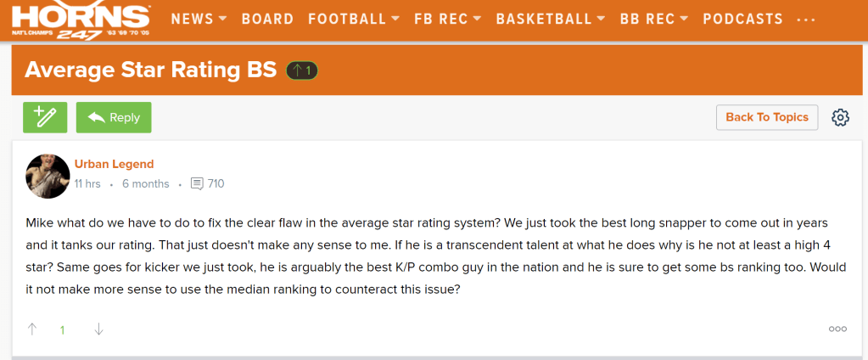Click the post count comment icon
The image size is (868, 360).
click(198, 183)
